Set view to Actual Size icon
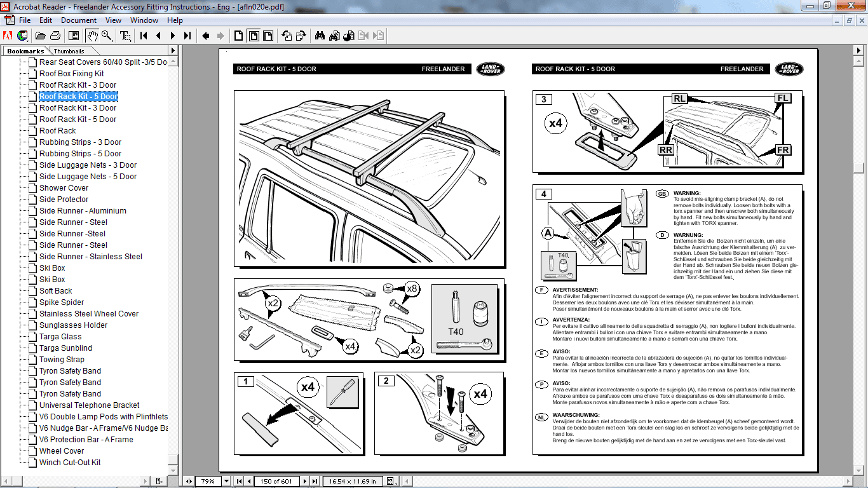Viewport: 868px width, 488px height. coord(239,36)
